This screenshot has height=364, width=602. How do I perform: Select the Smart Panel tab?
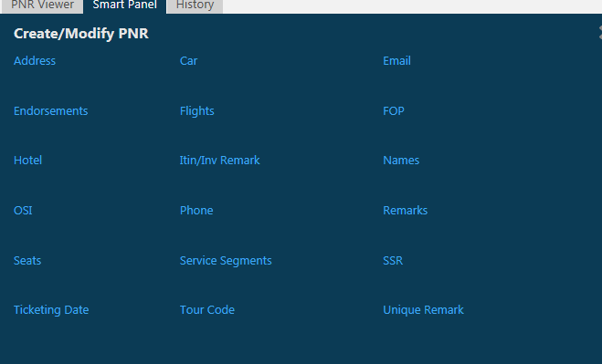[124, 5]
